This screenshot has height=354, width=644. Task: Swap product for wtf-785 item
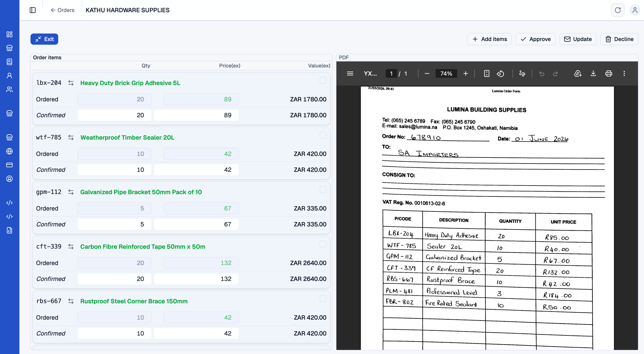71,137
